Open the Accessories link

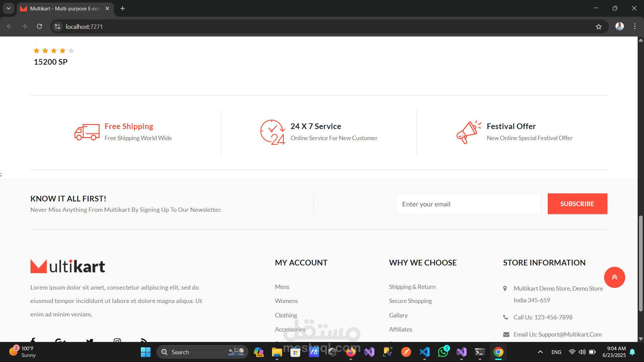[x=290, y=329]
